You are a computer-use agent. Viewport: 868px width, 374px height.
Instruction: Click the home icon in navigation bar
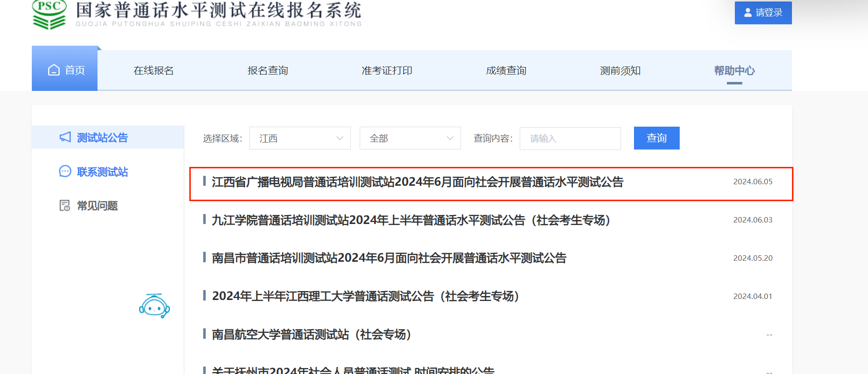(54, 71)
